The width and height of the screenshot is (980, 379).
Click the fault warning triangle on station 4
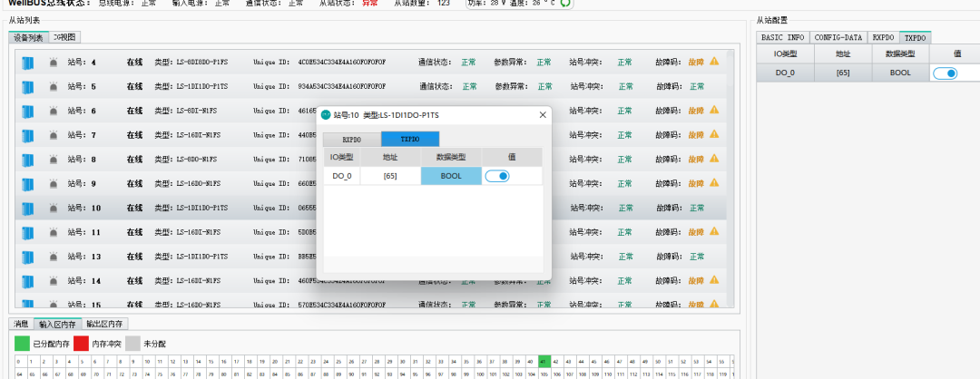pyautogui.click(x=714, y=61)
